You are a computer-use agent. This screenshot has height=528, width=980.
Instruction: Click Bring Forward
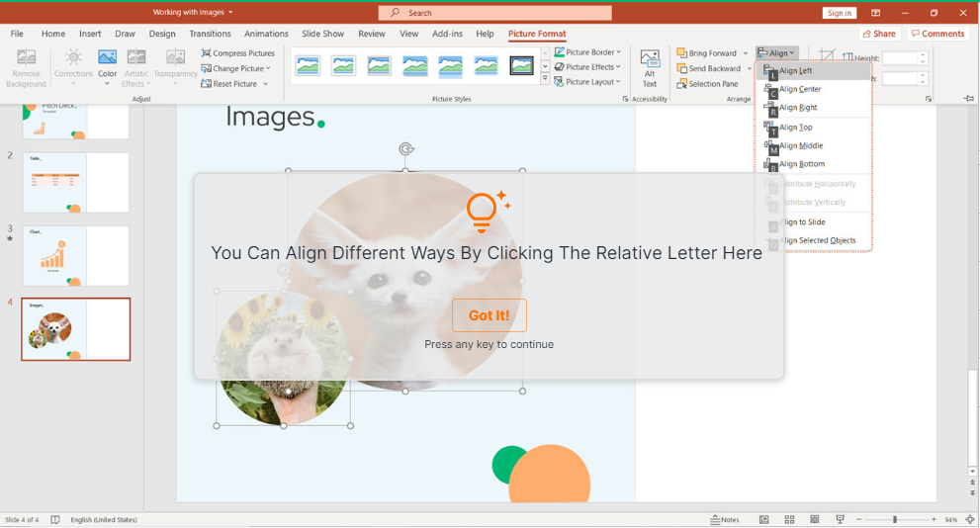pyautogui.click(x=707, y=53)
